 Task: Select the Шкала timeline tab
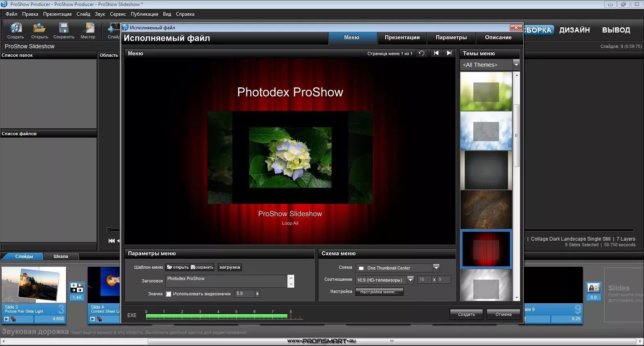[61, 256]
